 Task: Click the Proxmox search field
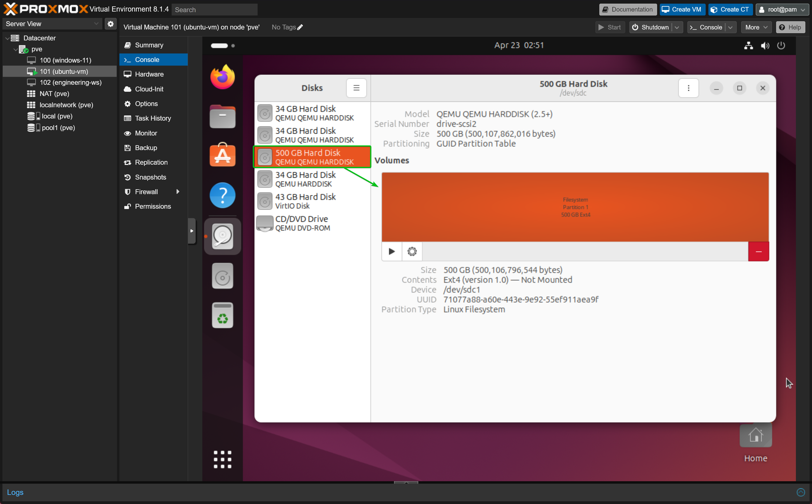pos(214,10)
